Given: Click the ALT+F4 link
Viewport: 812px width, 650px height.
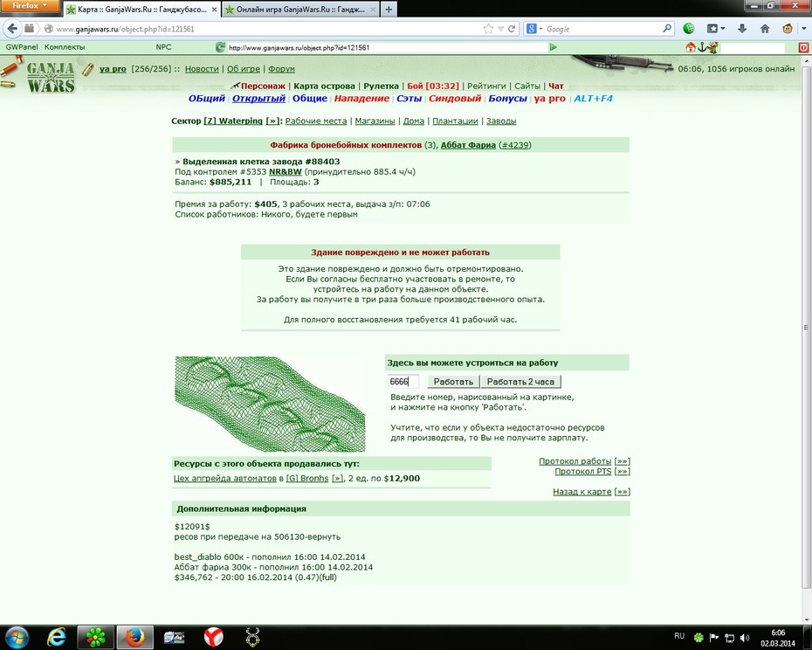Looking at the screenshot, I should click(x=593, y=99).
